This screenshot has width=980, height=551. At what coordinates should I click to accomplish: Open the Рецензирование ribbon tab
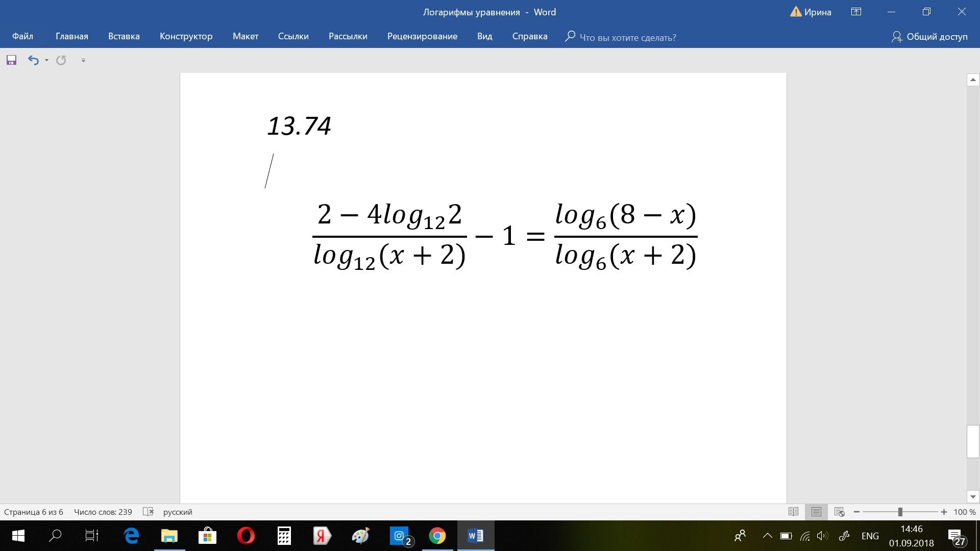point(422,36)
